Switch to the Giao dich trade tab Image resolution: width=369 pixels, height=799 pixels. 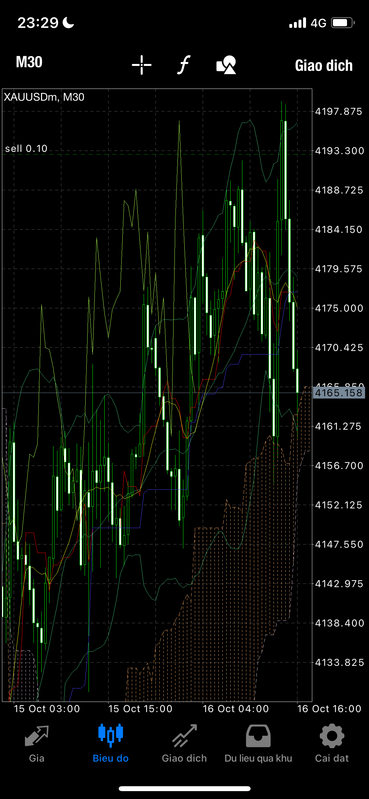point(184,744)
